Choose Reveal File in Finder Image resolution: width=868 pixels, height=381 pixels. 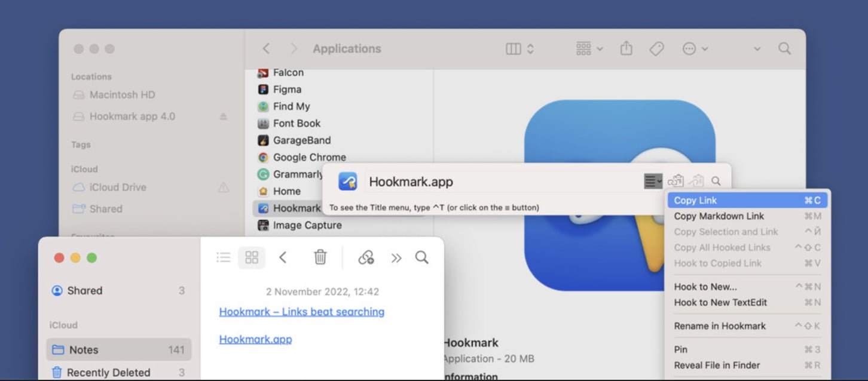[747, 365]
